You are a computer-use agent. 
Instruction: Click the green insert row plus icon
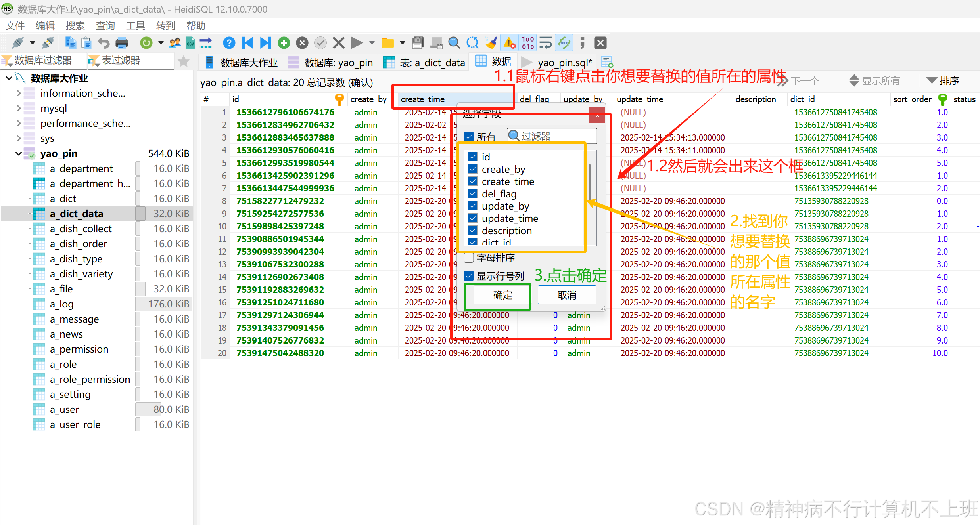click(284, 43)
